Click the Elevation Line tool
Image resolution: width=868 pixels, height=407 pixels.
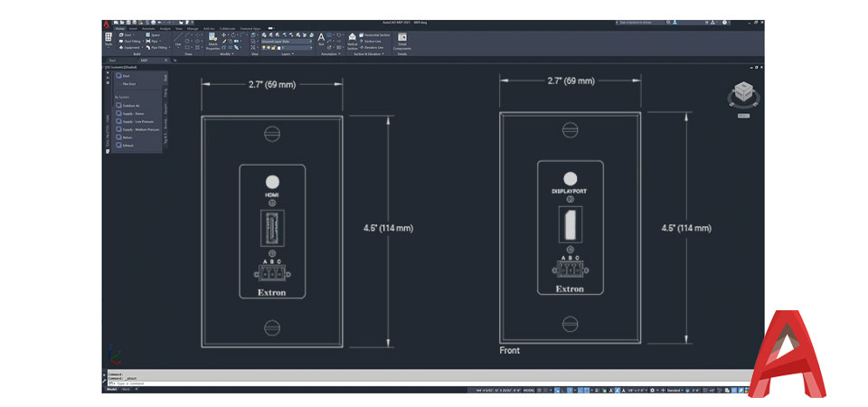coord(372,48)
